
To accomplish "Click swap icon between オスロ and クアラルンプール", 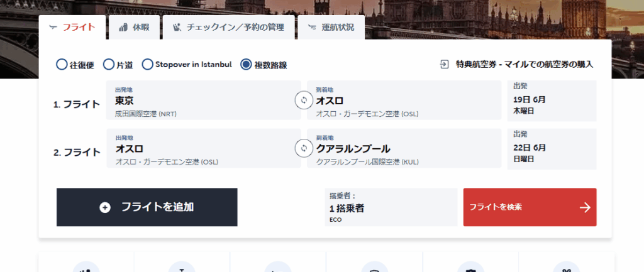I will (304, 149).
